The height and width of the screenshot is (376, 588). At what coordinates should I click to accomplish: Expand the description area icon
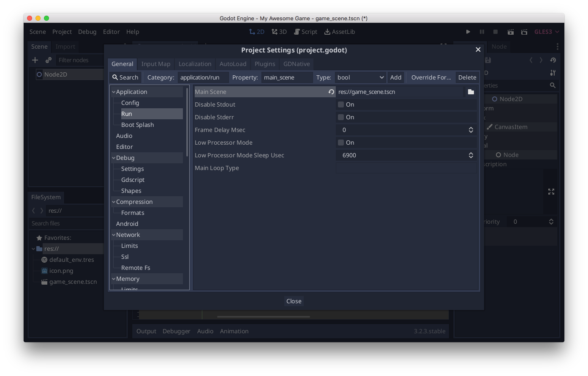pyautogui.click(x=551, y=192)
